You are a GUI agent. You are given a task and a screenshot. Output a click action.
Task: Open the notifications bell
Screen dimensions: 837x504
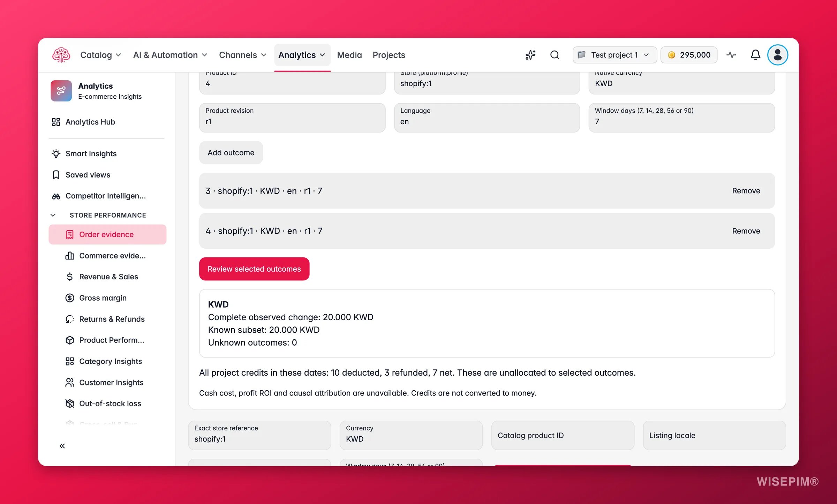coord(755,55)
